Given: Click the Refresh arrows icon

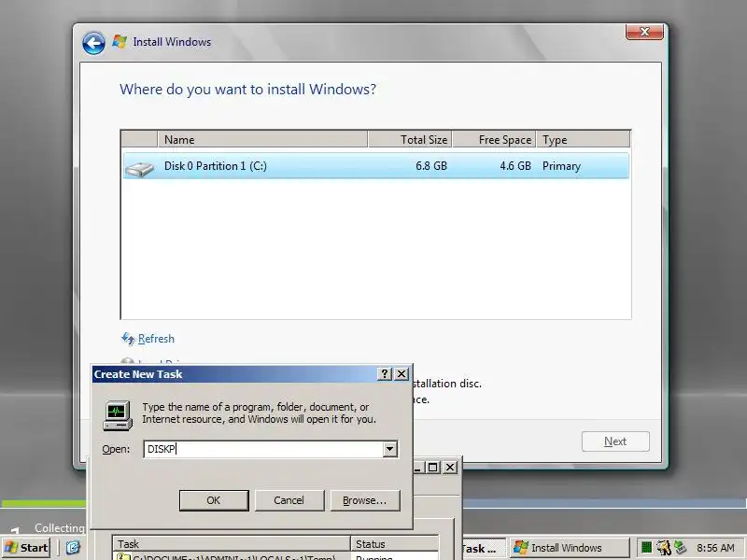Looking at the screenshot, I should pyautogui.click(x=128, y=339).
